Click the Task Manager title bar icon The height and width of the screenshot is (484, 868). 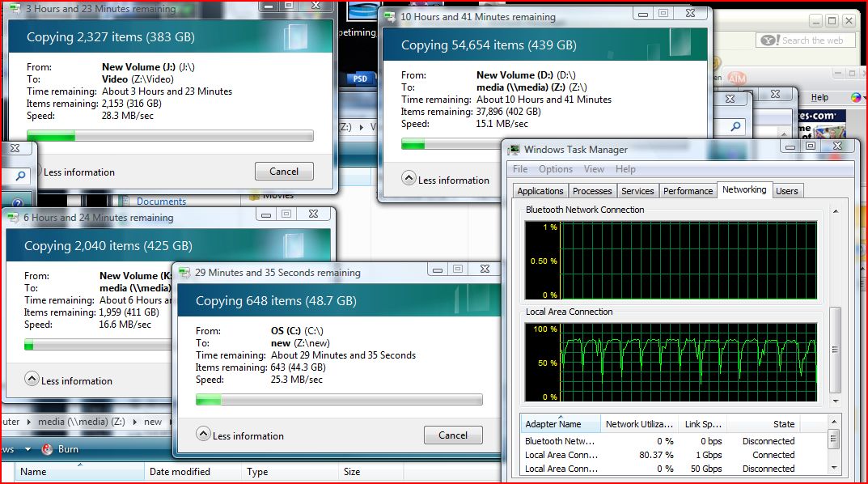(x=514, y=150)
